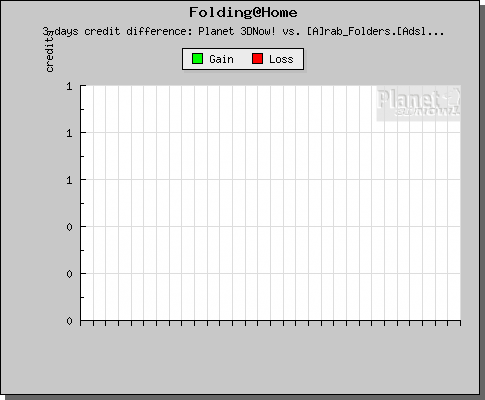Click the topmost "1" y-axis tick label
The image size is (485, 400).
(69, 86)
